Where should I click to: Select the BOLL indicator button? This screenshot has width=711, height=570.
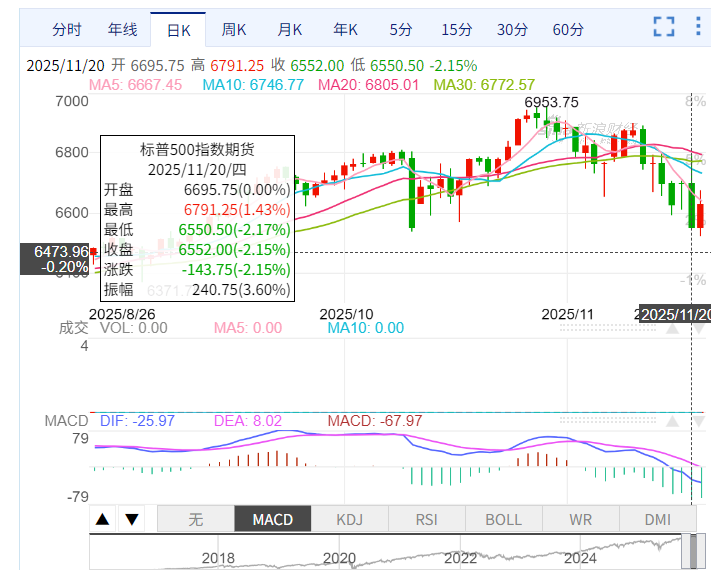(503, 519)
